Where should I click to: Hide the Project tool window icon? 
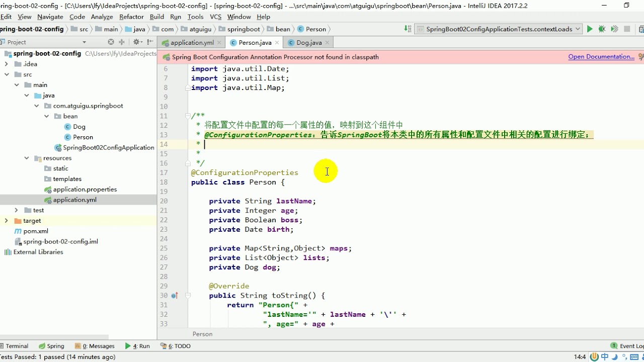coord(149,42)
